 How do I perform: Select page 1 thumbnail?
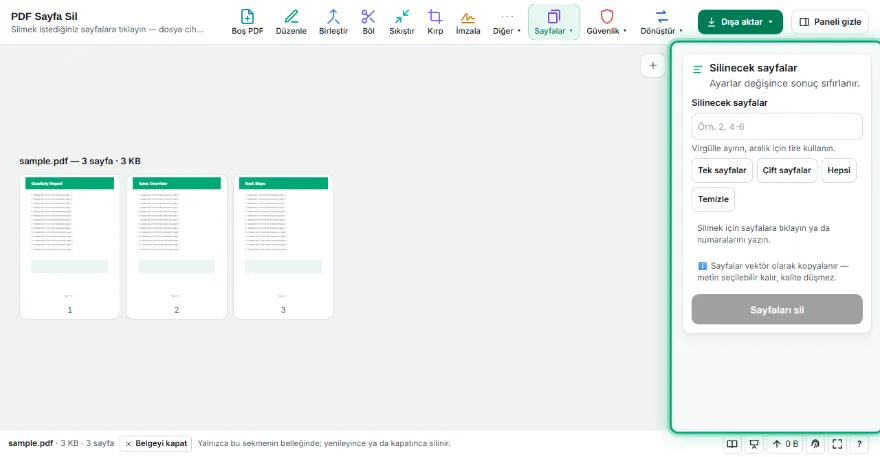click(x=70, y=247)
